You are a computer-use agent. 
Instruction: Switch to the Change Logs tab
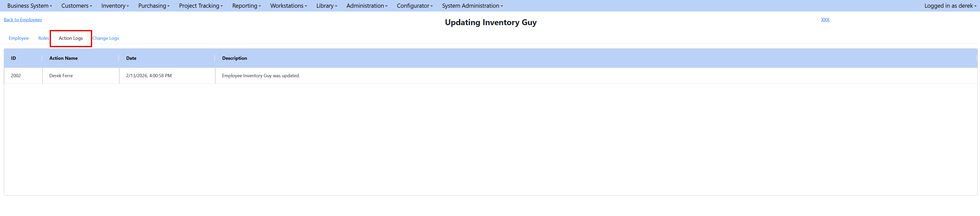coord(106,38)
